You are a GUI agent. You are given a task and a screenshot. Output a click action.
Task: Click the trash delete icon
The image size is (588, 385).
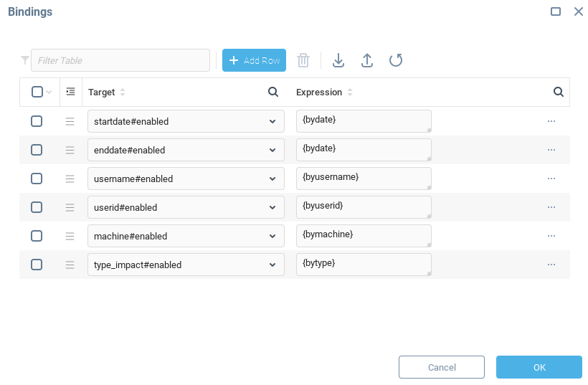pyautogui.click(x=303, y=61)
